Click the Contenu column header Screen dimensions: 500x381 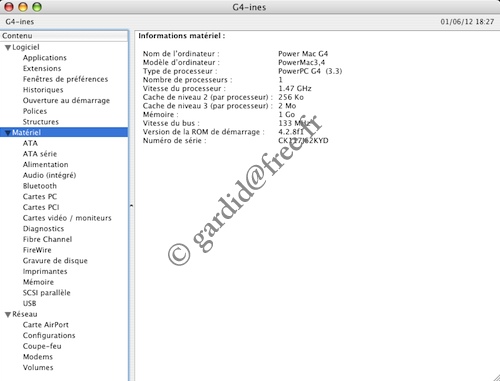64,36
